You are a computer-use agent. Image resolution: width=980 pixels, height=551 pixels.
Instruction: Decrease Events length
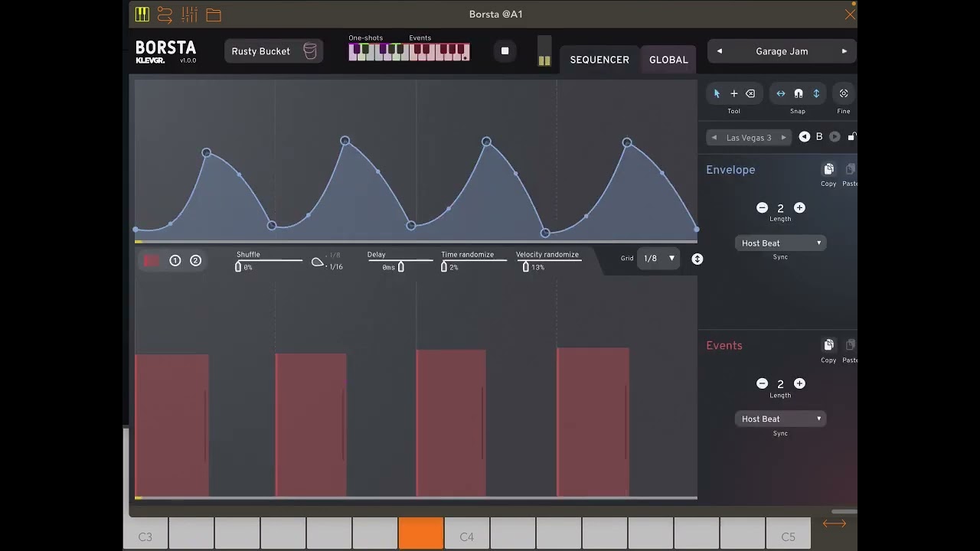click(762, 384)
